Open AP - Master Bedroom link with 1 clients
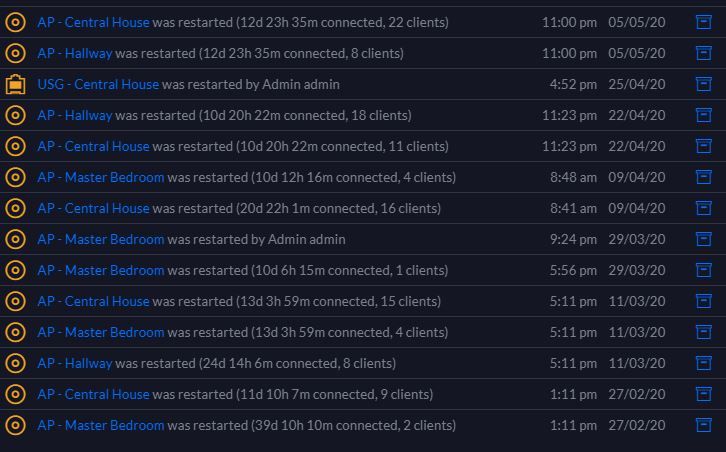 point(100,270)
